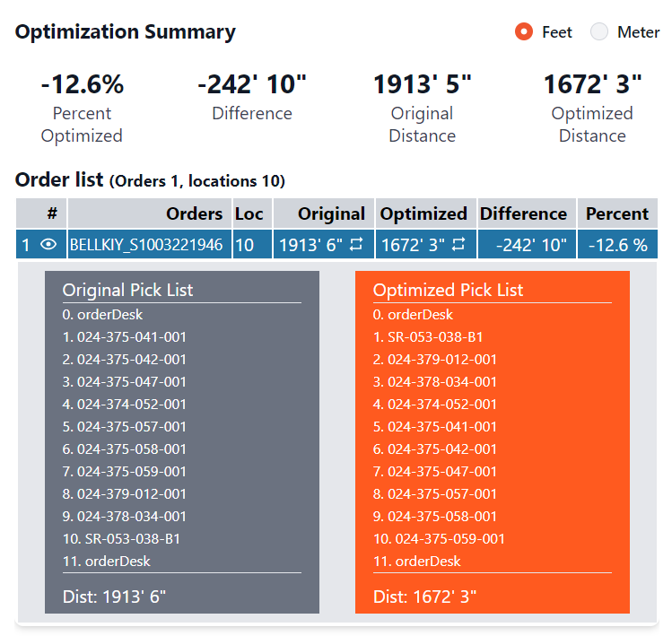Click the swap icon beside Original 1913' 6"
The image size is (672, 636).
pos(356,245)
